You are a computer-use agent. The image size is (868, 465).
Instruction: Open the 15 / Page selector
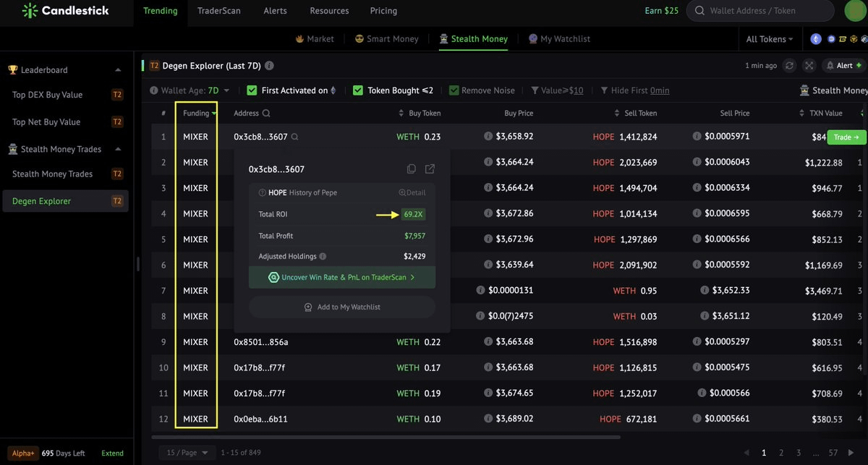pyautogui.click(x=187, y=453)
